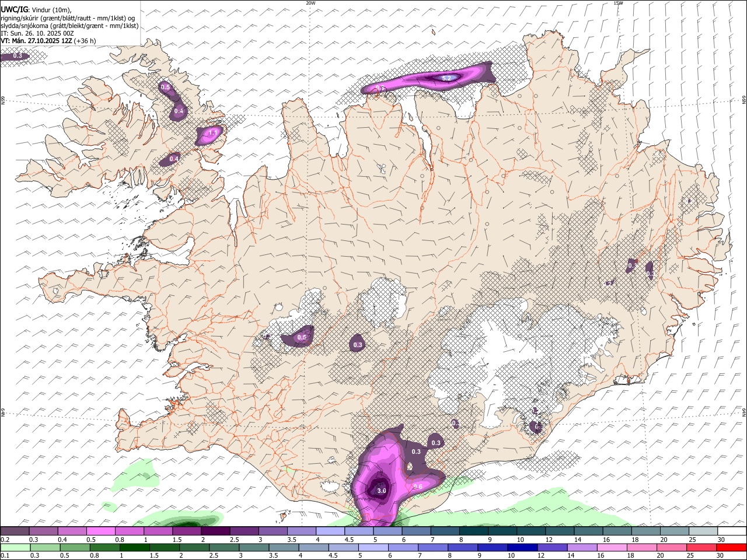The height and width of the screenshot is (560, 747).
Task: Click the "1.1" value label in the Westfjords
Action: [x=213, y=133]
